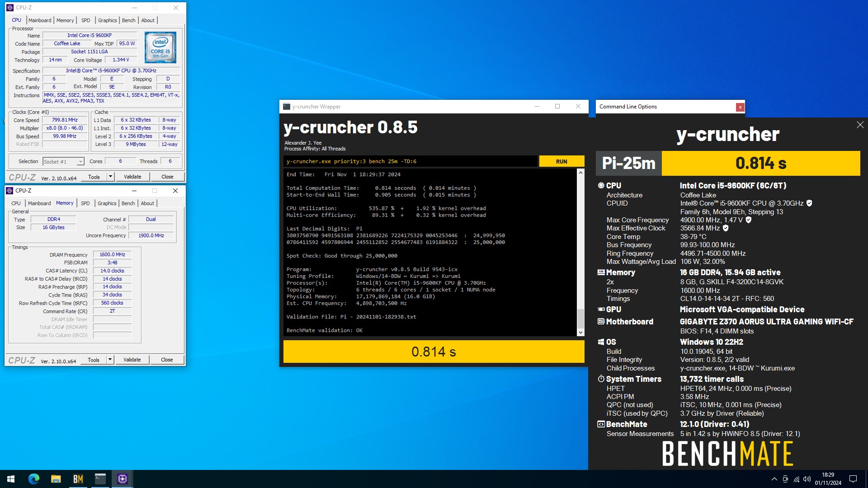Click BENCHMATE logo at panel bottom
This screenshot has width=868, height=488.
coord(727,454)
